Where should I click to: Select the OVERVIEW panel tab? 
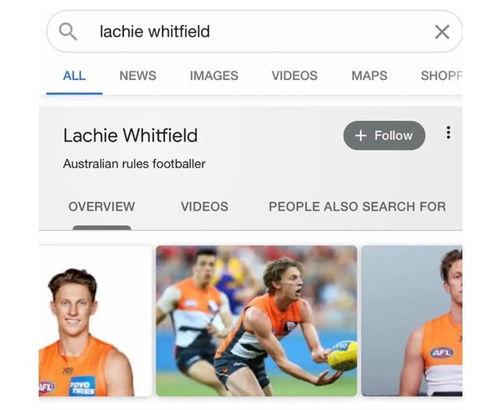[102, 207]
